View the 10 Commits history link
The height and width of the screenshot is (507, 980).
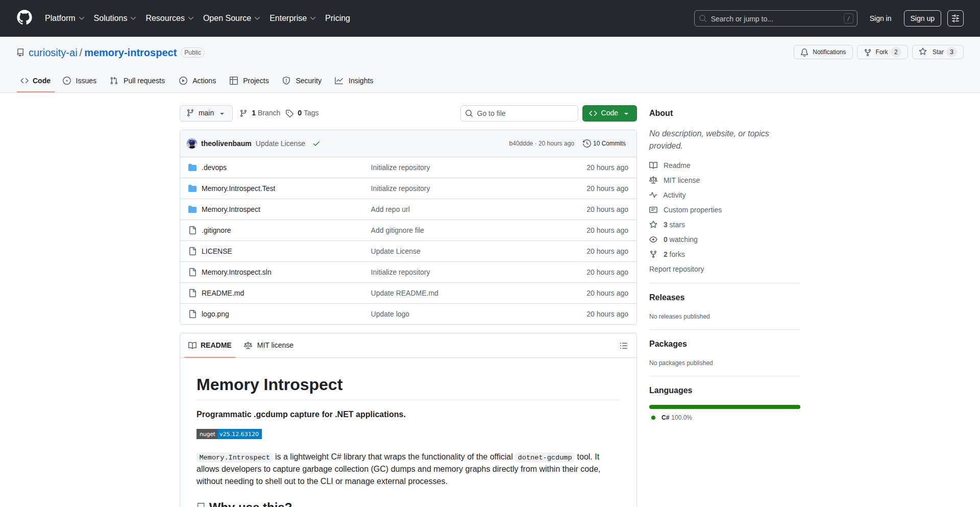pyautogui.click(x=604, y=143)
